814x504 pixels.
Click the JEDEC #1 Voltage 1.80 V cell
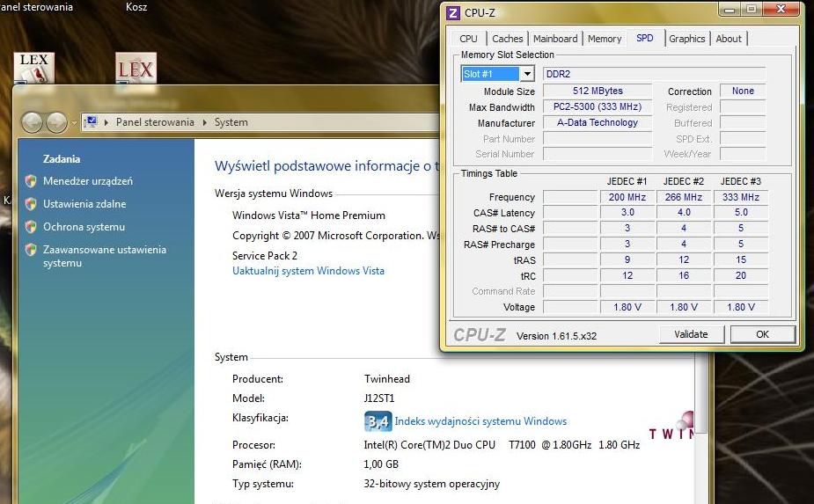(x=627, y=307)
